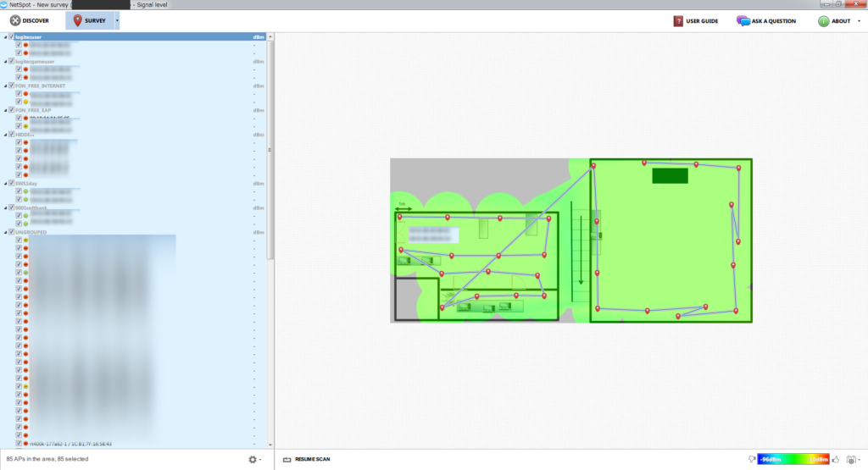The width and height of the screenshot is (868, 470).
Task: Open the export snapshot icon at bottom right
Action: [852, 459]
